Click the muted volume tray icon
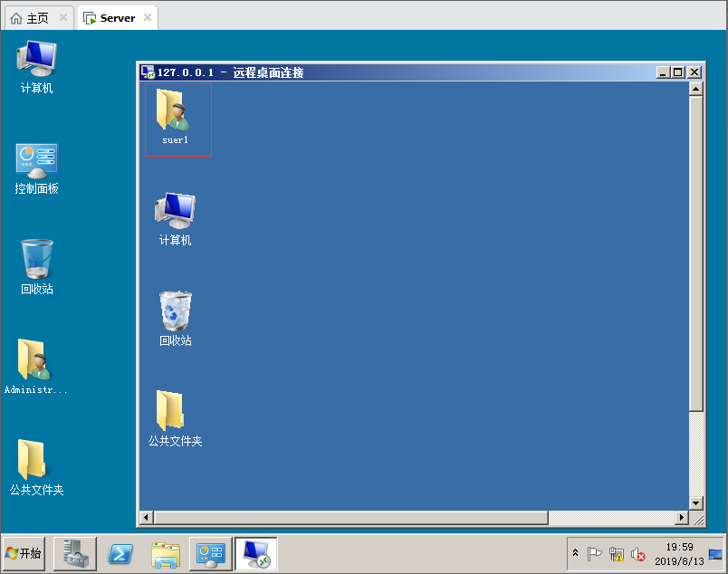 tap(638, 554)
